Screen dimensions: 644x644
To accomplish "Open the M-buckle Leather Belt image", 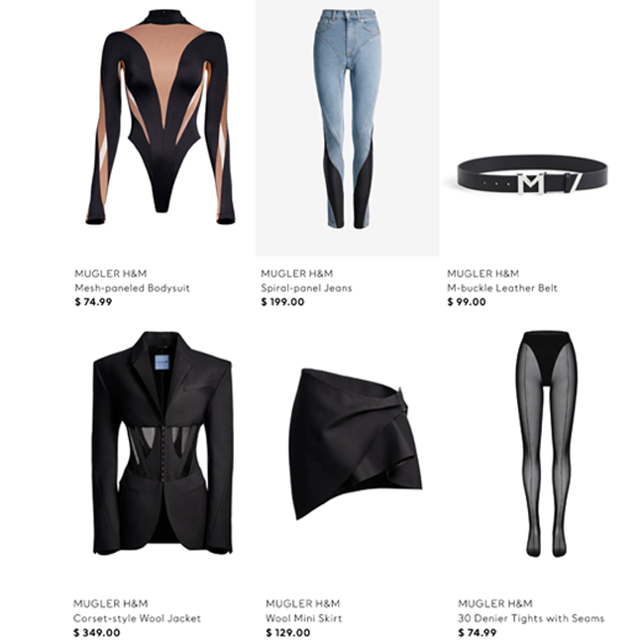I will (x=532, y=175).
